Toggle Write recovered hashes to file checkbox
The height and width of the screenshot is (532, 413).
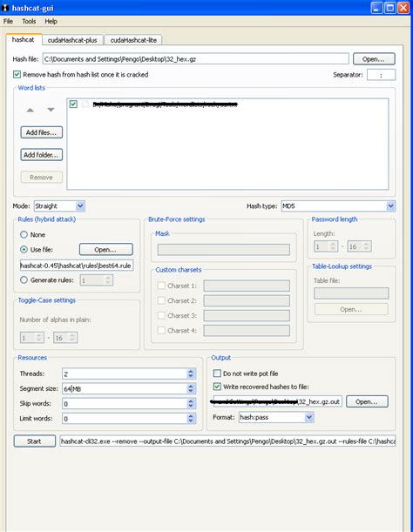point(217,387)
